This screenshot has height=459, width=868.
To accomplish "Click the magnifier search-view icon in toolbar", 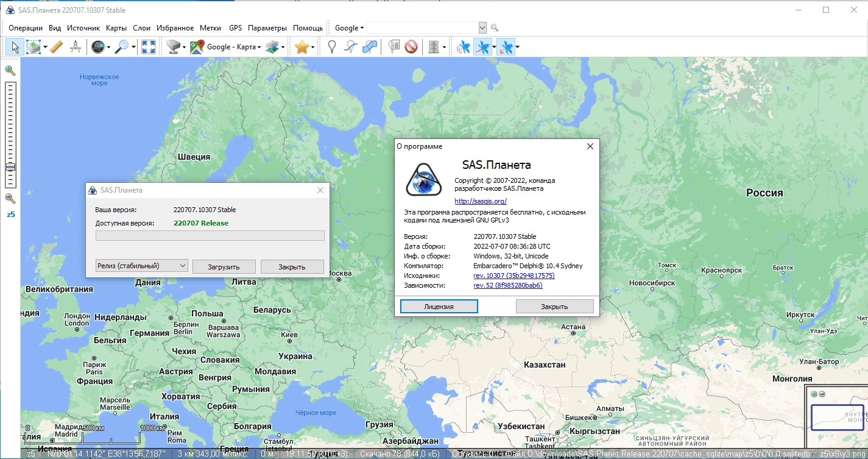I will 121,47.
